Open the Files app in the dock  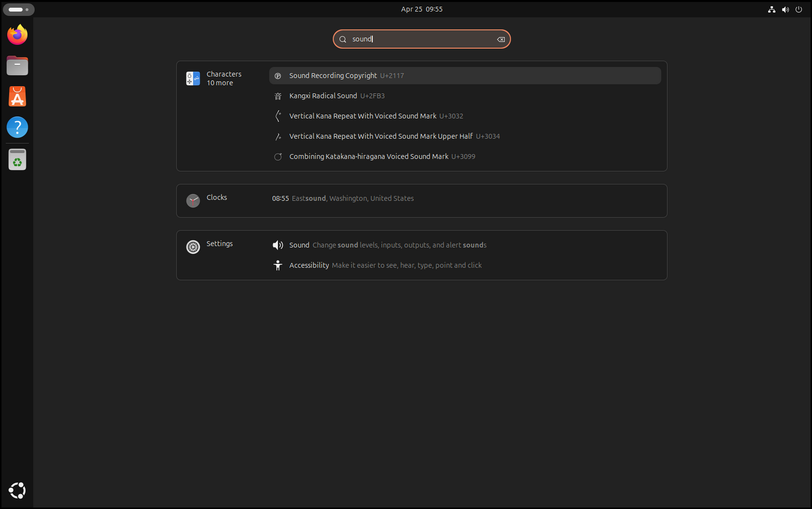17,65
